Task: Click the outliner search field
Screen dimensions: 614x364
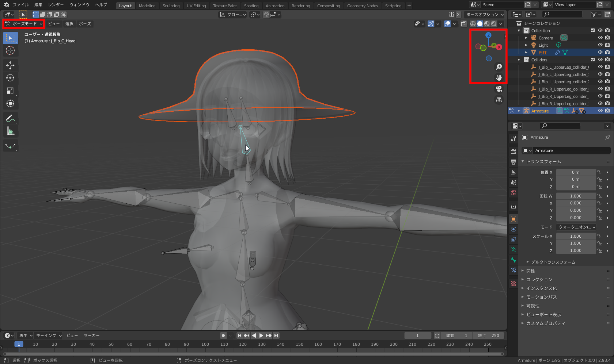Action: 562,14
